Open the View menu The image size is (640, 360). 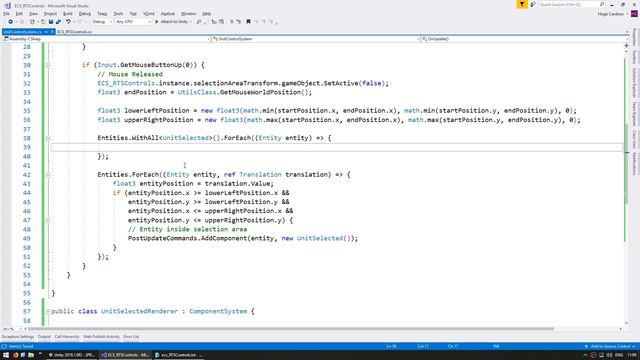33,14
